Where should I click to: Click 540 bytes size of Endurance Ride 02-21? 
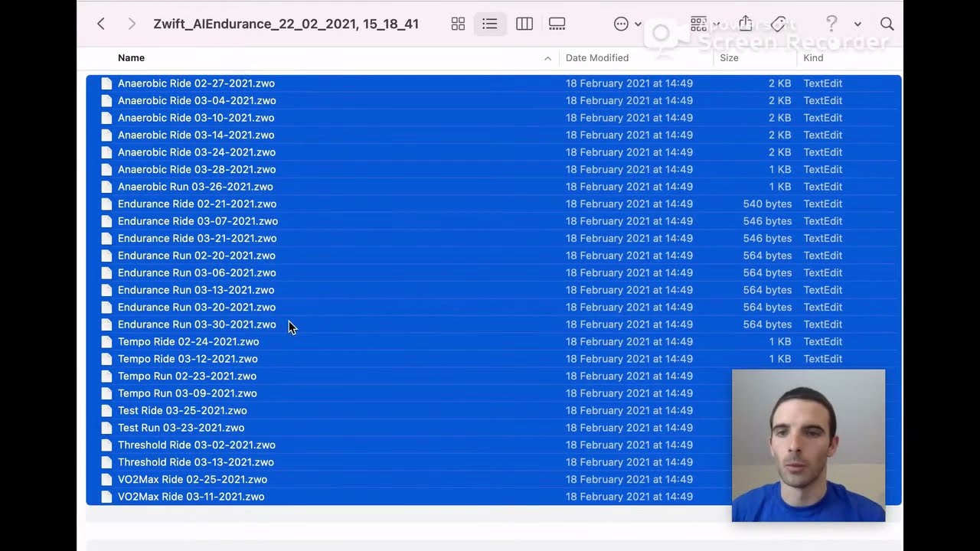767,204
